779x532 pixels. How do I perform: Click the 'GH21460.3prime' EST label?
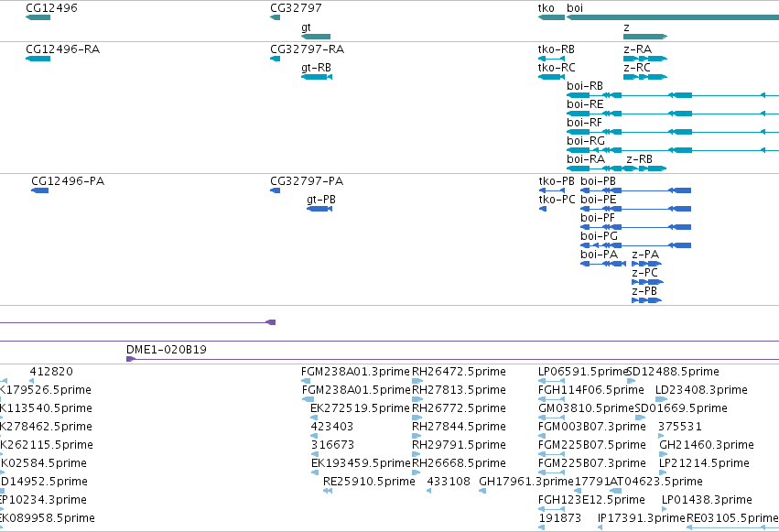[707, 445]
